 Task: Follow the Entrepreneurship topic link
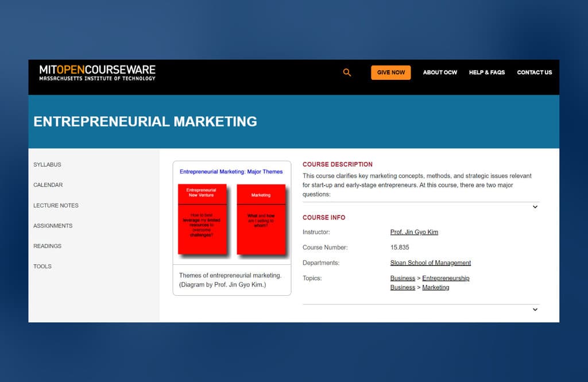click(x=446, y=278)
